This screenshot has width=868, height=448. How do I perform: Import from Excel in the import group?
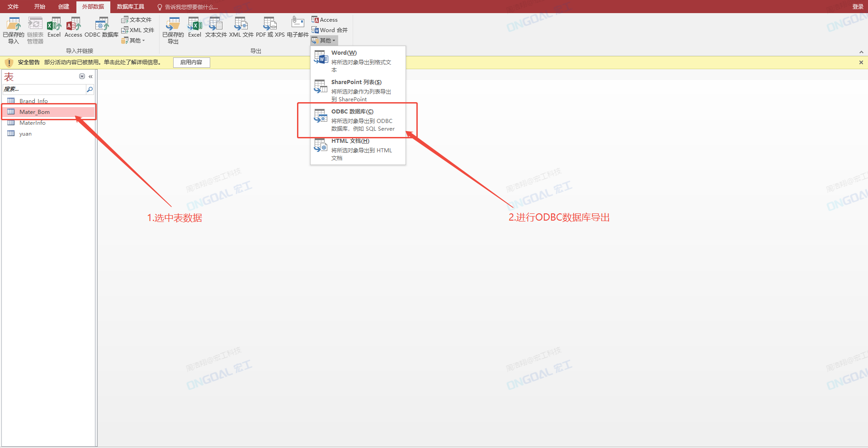pos(54,28)
